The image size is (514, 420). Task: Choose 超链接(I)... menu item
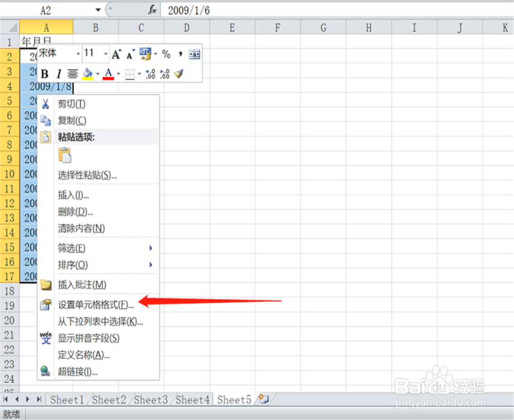click(x=98, y=372)
